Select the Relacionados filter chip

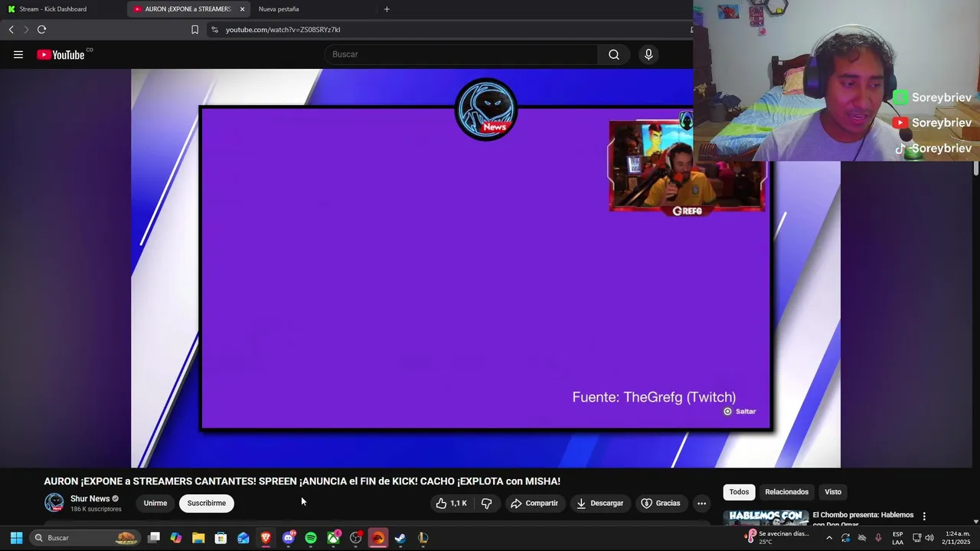pos(786,492)
